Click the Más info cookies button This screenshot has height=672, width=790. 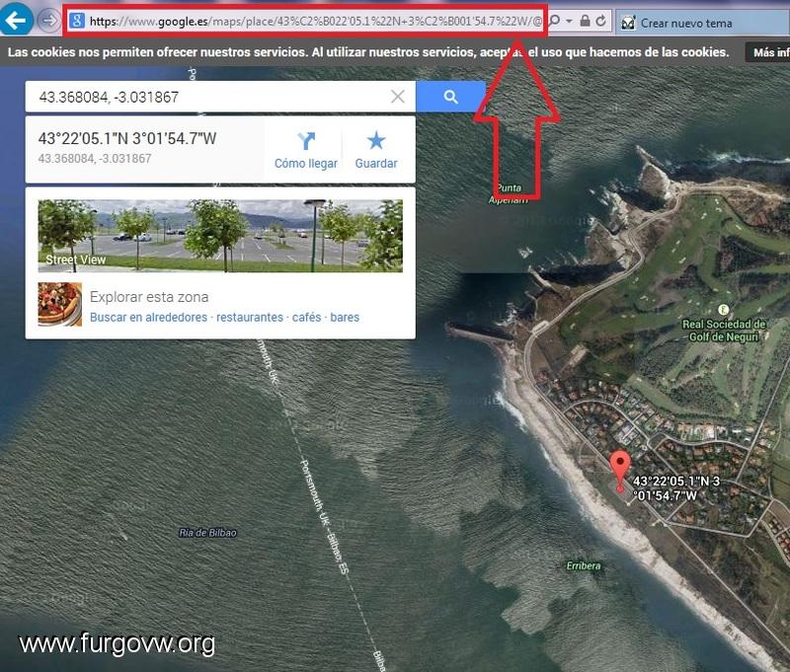click(x=768, y=52)
